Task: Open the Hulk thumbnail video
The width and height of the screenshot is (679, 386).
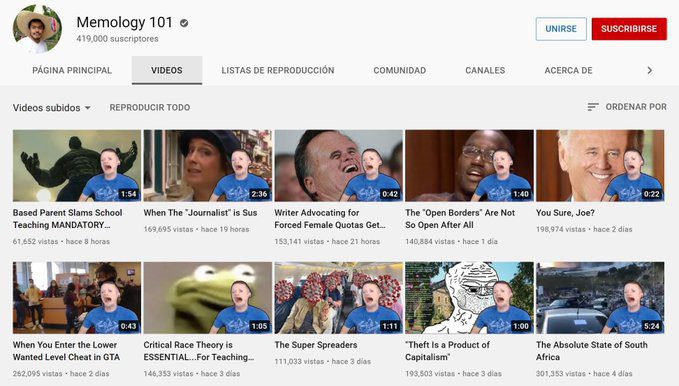Action: 77,165
